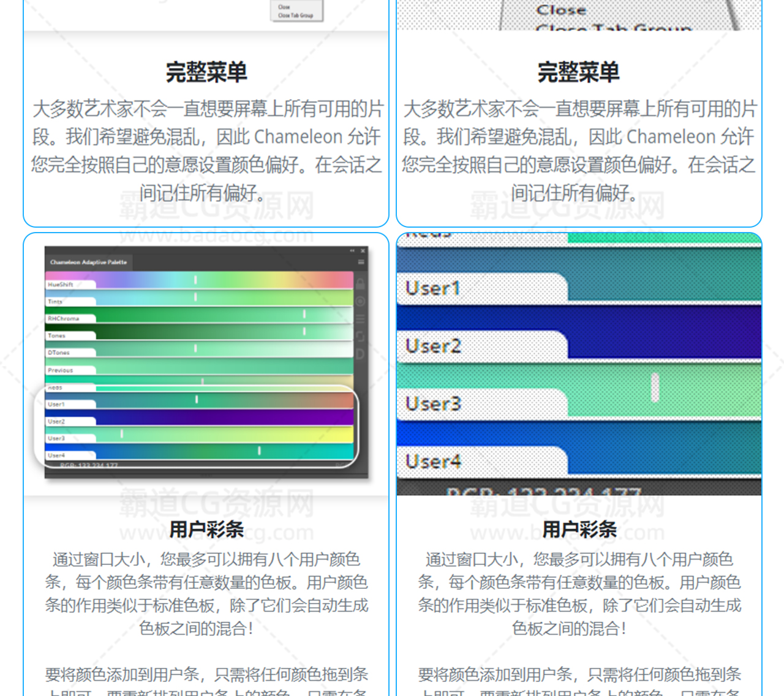Select the Chameleon Adaptive Palette tab

pos(88,262)
